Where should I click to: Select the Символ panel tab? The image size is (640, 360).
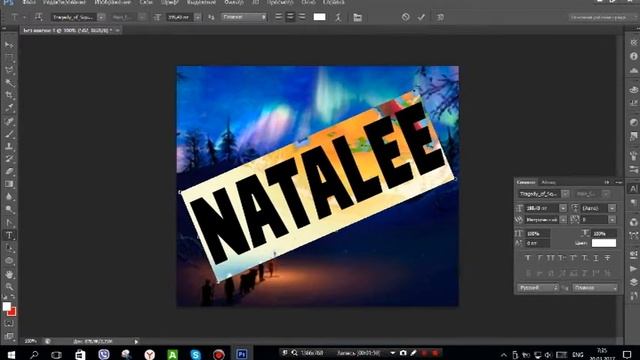point(526,182)
